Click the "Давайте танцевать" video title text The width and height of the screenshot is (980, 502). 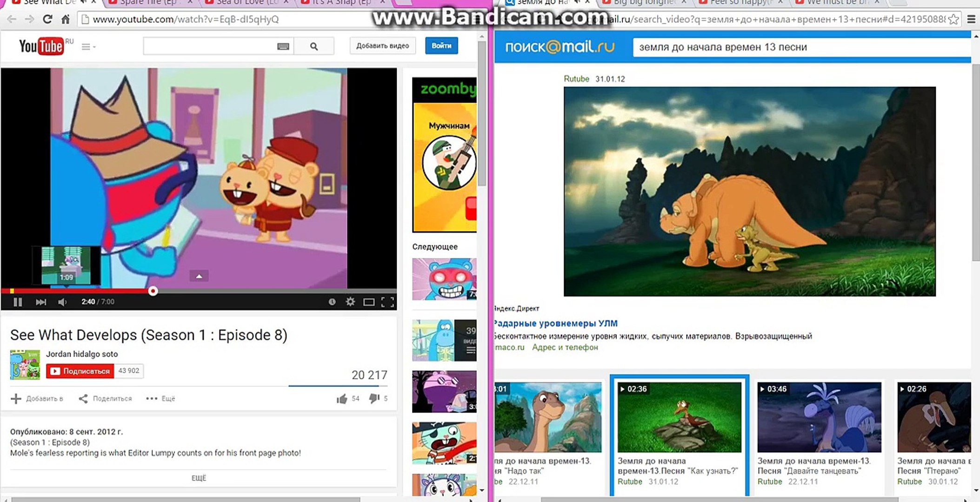coord(814,466)
